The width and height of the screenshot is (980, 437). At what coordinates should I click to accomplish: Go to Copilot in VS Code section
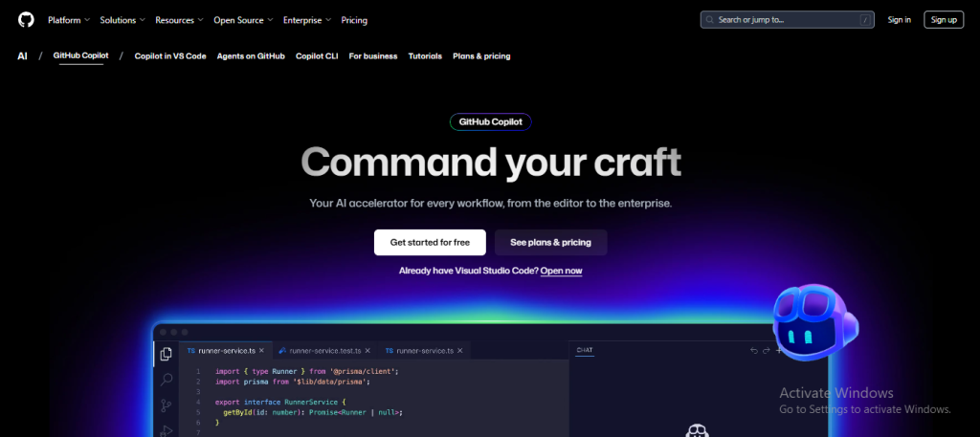pyautogui.click(x=170, y=56)
